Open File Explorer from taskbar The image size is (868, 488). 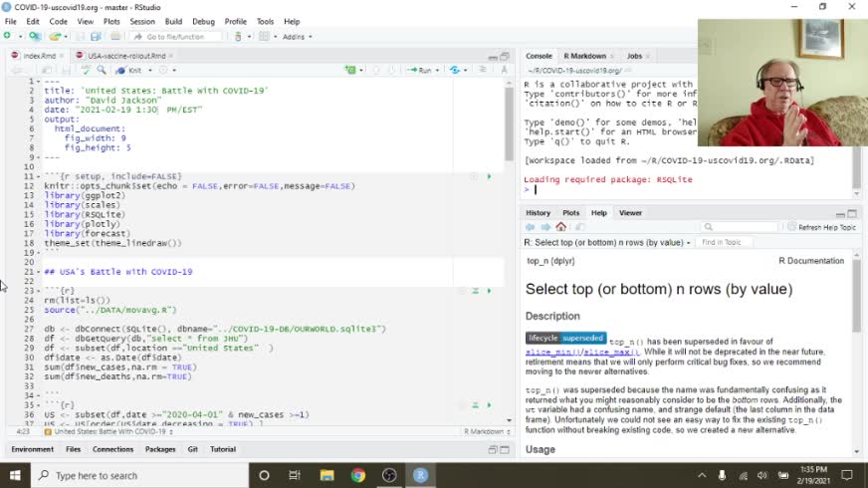tap(326, 475)
